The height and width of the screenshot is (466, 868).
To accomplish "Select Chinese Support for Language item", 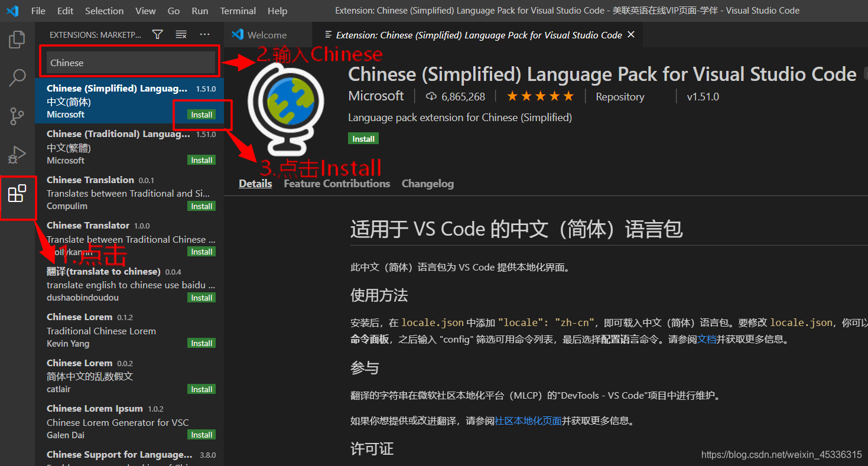I will tap(129, 455).
